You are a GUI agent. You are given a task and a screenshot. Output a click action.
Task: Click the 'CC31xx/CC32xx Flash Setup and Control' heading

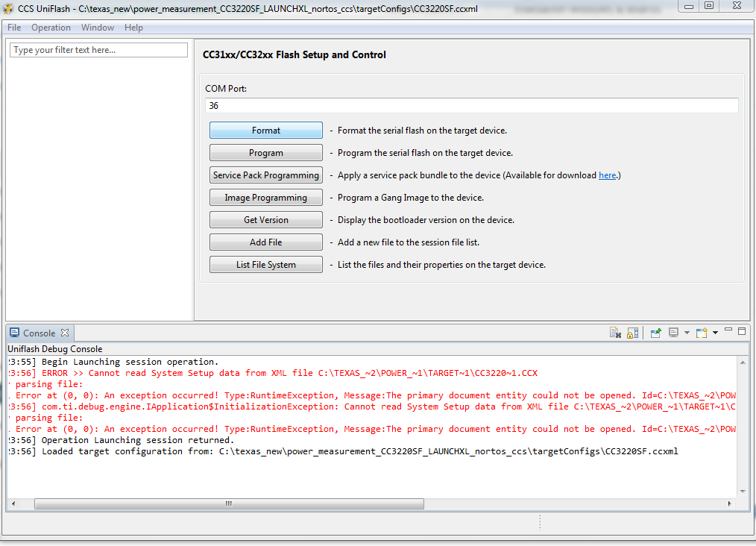(x=294, y=54)
